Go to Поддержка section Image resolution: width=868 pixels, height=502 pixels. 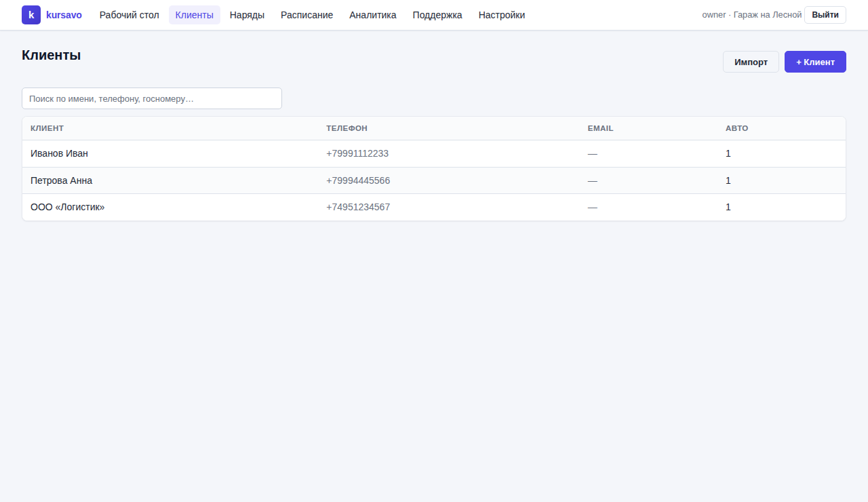pos(437,15)
